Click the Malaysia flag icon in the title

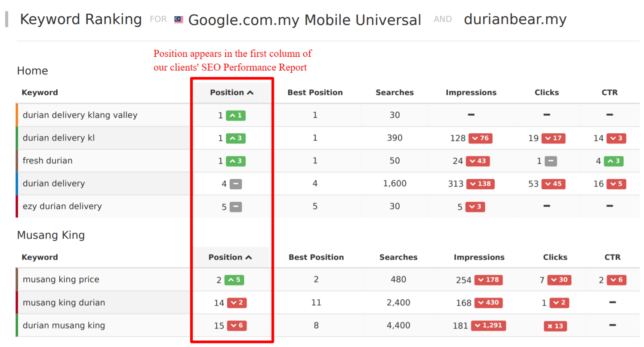pyautogui.click(x=179, y=20)
